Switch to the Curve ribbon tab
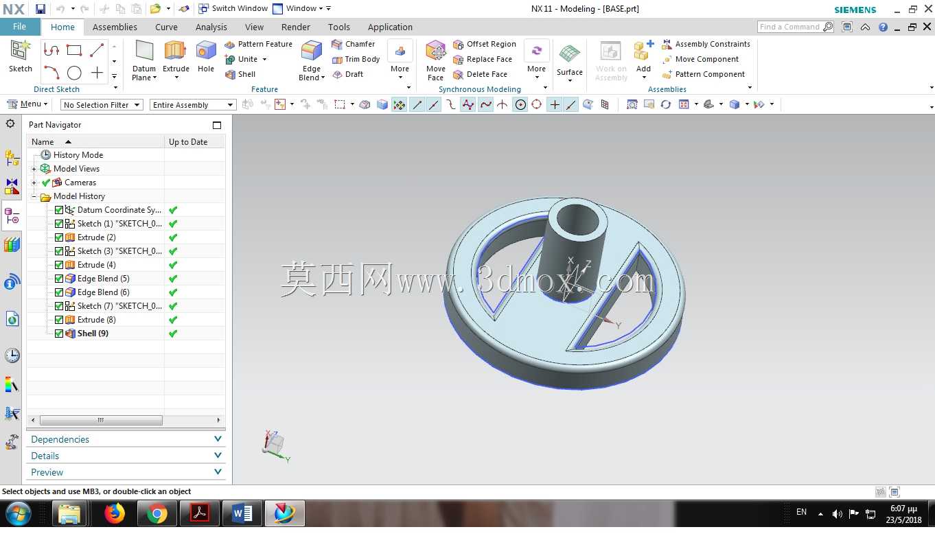935x560 pixels. point(166,27)
